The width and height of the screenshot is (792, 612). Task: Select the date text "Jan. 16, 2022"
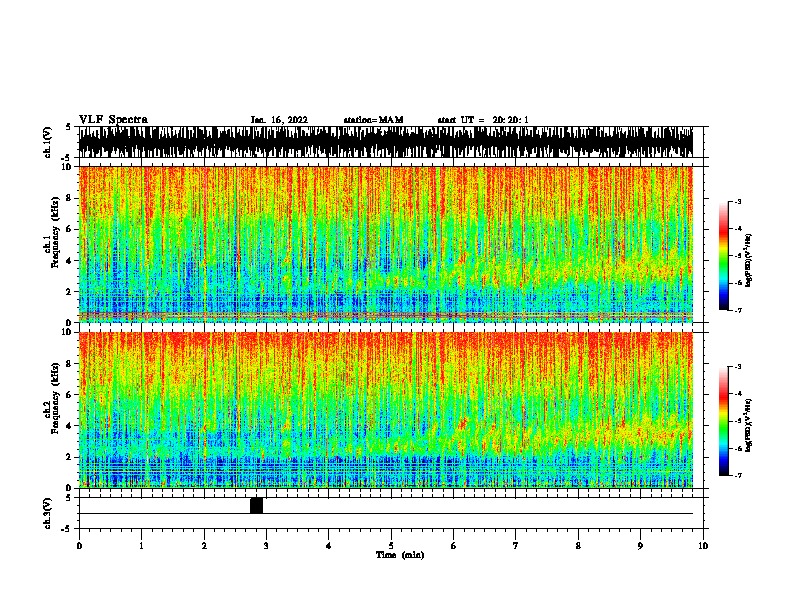(x=279, y=120)
